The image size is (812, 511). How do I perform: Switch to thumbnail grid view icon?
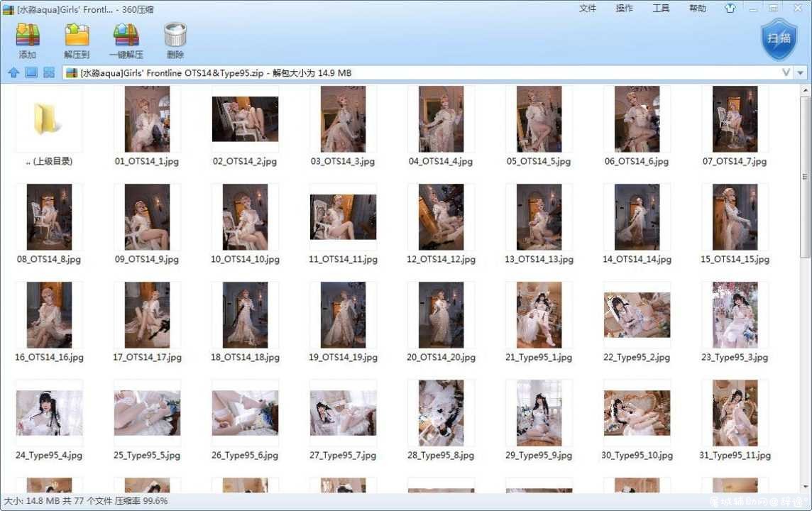click(49, 72)
